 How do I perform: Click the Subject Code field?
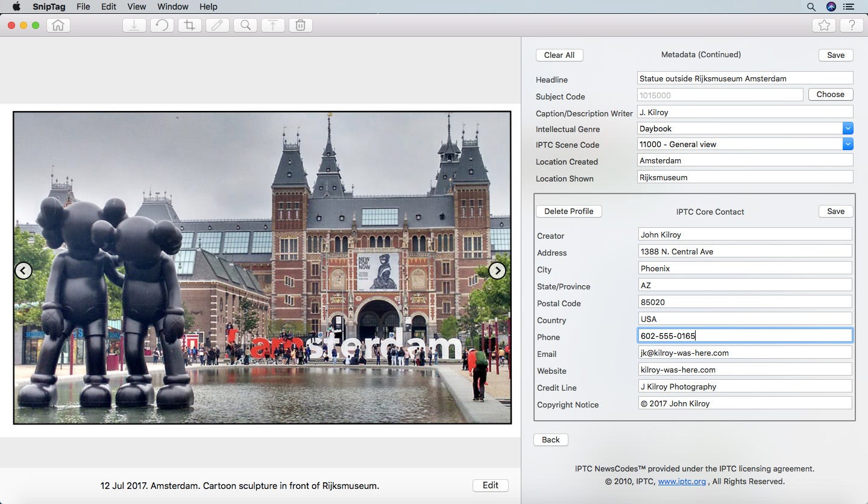[x=720, y=95]
